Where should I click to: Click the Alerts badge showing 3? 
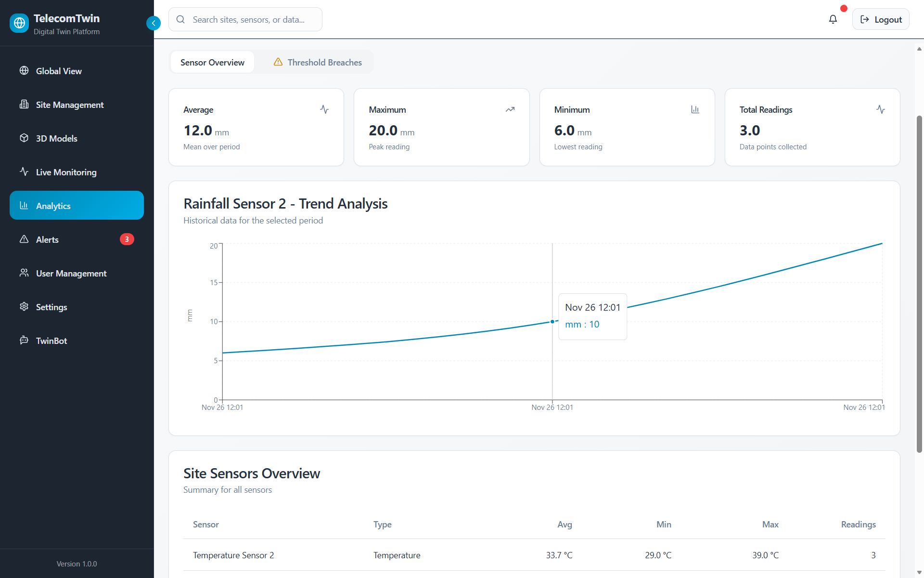coord(127,239)
